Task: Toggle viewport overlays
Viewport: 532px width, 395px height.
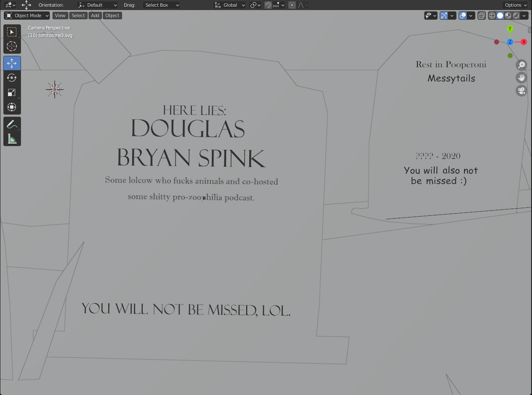Action: [x=463, y=16]
